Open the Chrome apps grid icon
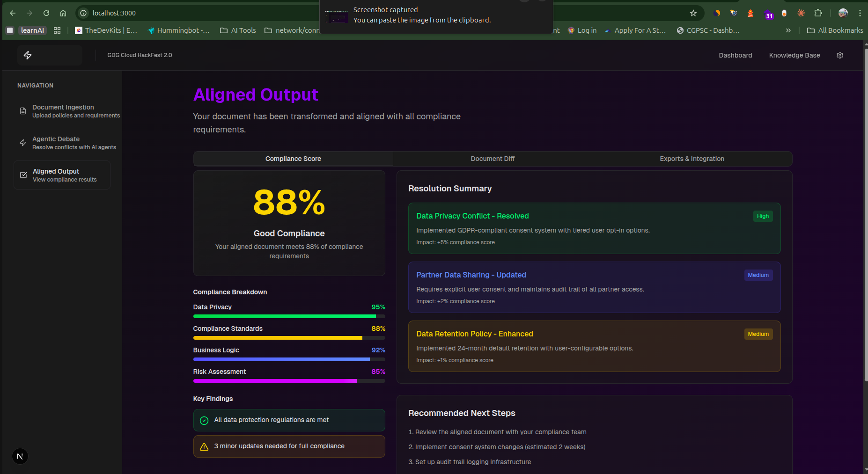 (x=57, y=30)
